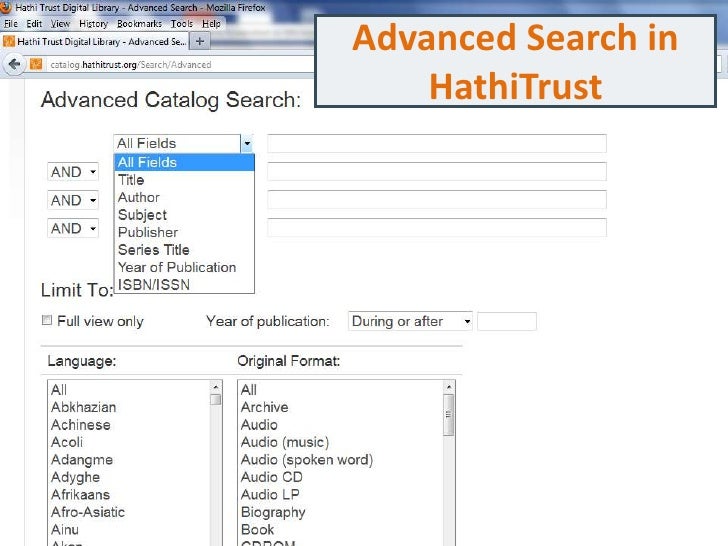This screenshot has width=728, height=546.
Task: Open the During or after dropdown
Action: [x=410, y=321]
